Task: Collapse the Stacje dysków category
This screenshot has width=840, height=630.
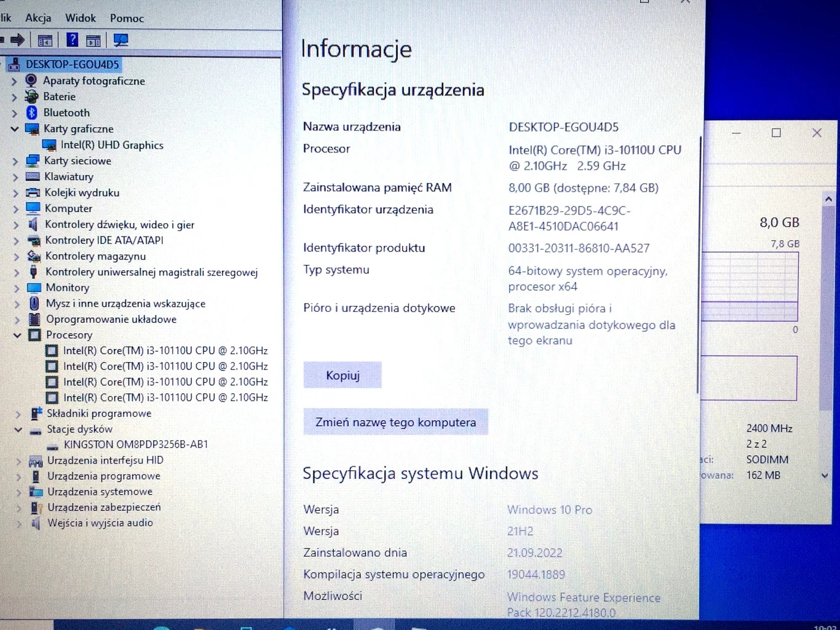Action: pyautogui.click(x=18, y=430)
